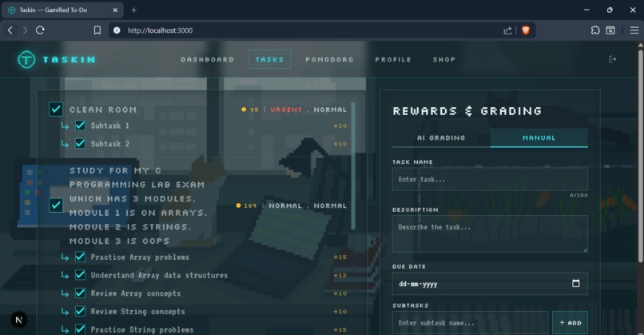Uncheck the Study for my C programming task
The width and height of the screenshot is (644, 335).
56,205
